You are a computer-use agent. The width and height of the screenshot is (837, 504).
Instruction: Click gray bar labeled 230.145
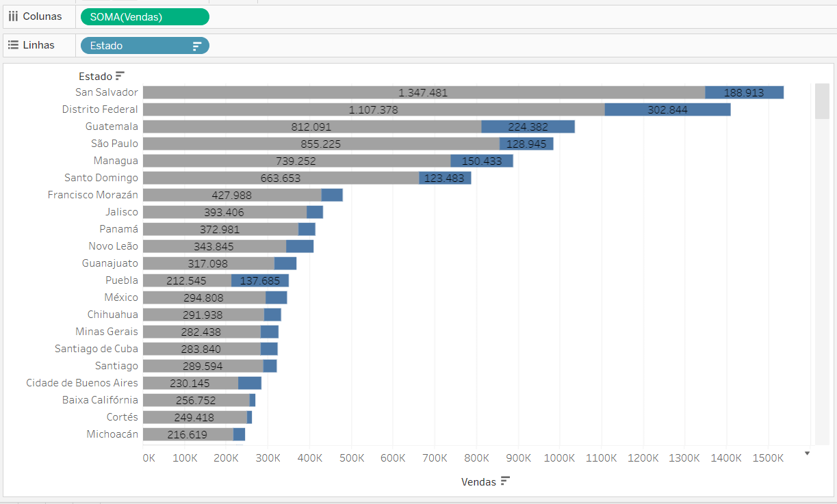190,383
